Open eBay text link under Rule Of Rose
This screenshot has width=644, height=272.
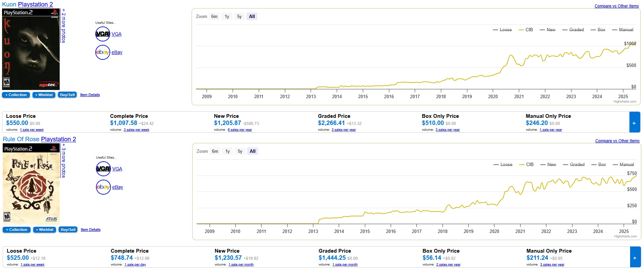pos(118,187)
